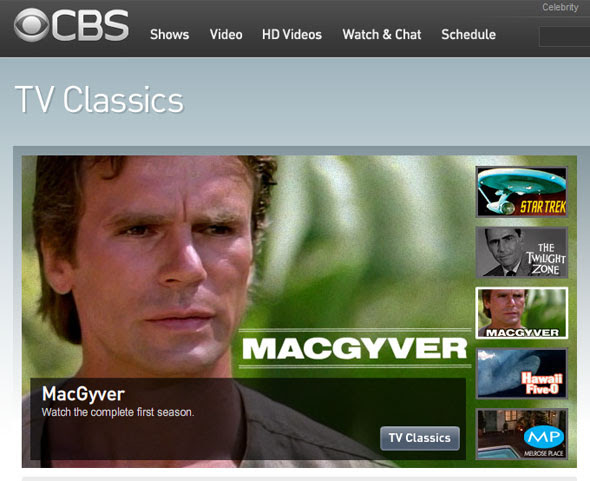Click the CBS wordmark text
590x481 pixels.
(90, 25)
